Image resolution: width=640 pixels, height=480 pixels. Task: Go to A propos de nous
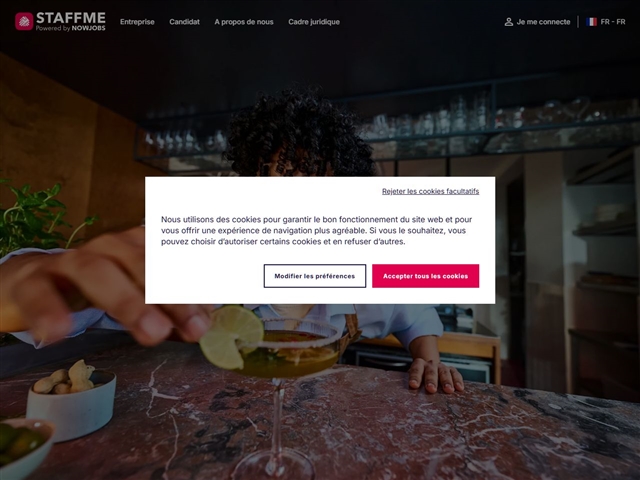click(x=244, y=22)
